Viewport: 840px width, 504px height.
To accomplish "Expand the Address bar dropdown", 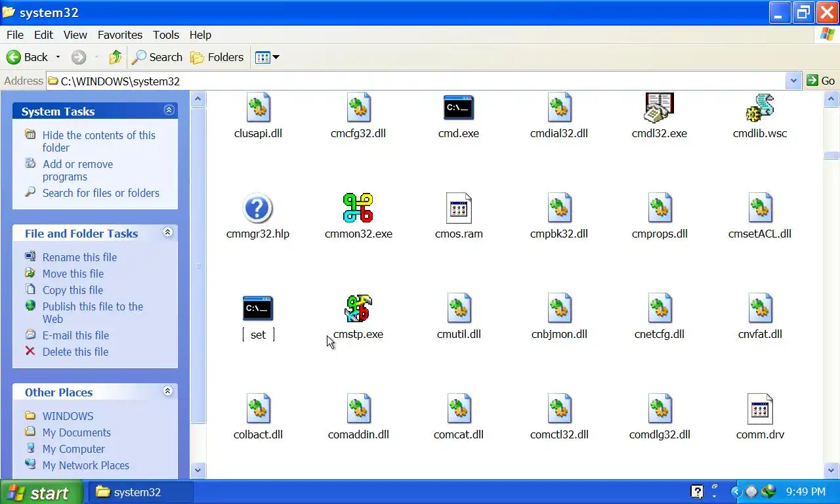I will pos(793,81).
